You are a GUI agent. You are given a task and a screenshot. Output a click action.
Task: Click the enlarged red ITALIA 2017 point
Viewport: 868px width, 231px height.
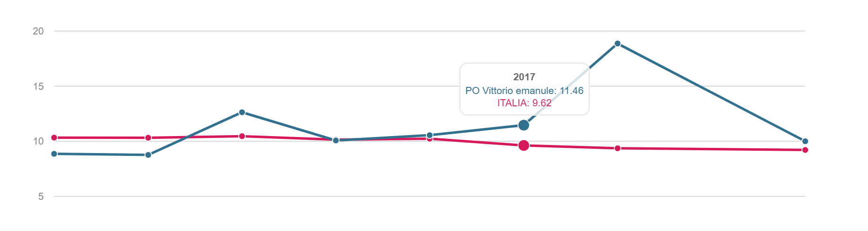523,145
